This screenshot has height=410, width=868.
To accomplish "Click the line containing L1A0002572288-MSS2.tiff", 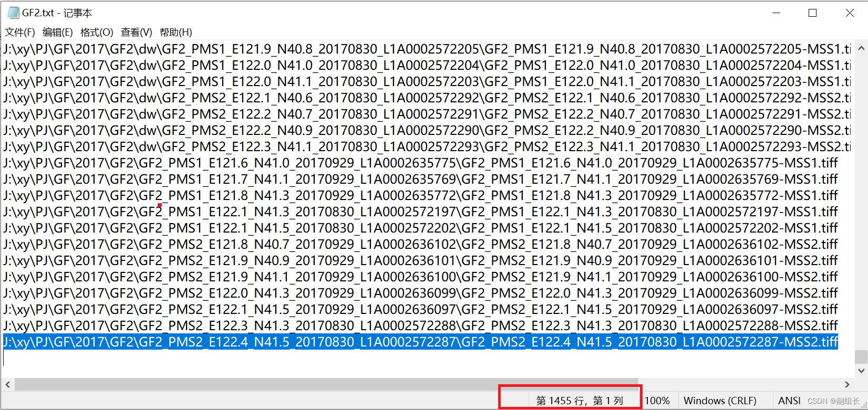I will (420, 326).
